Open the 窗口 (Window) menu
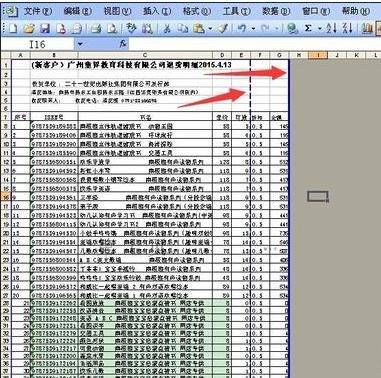Screen dimensions: 381x378 coord(316,11)
